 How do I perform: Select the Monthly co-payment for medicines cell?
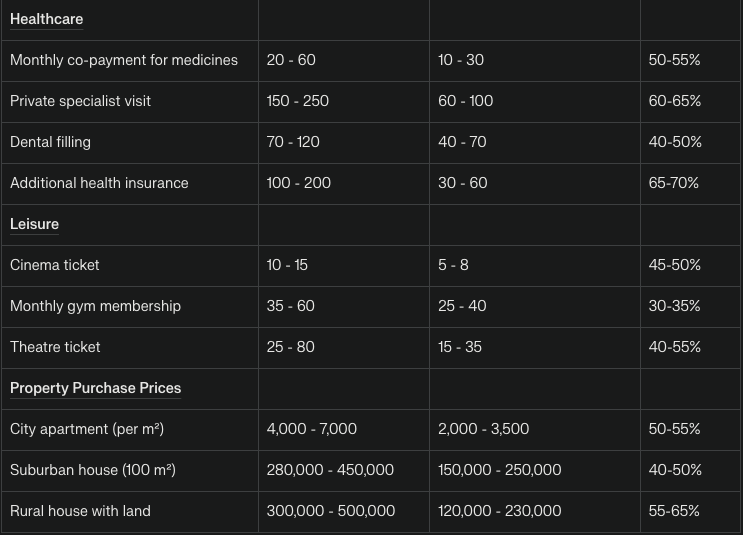pos(124,60)
